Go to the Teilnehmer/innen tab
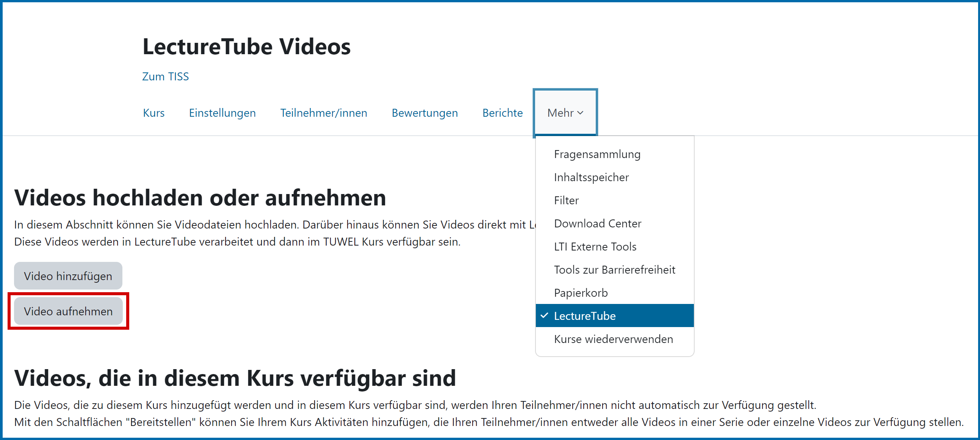 coord(323,113)
